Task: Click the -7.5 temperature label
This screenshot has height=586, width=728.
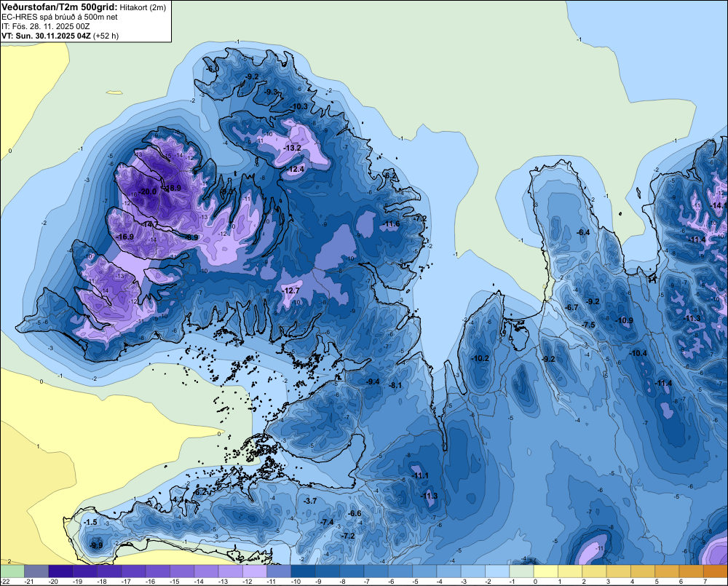Action: pos(588,325)
